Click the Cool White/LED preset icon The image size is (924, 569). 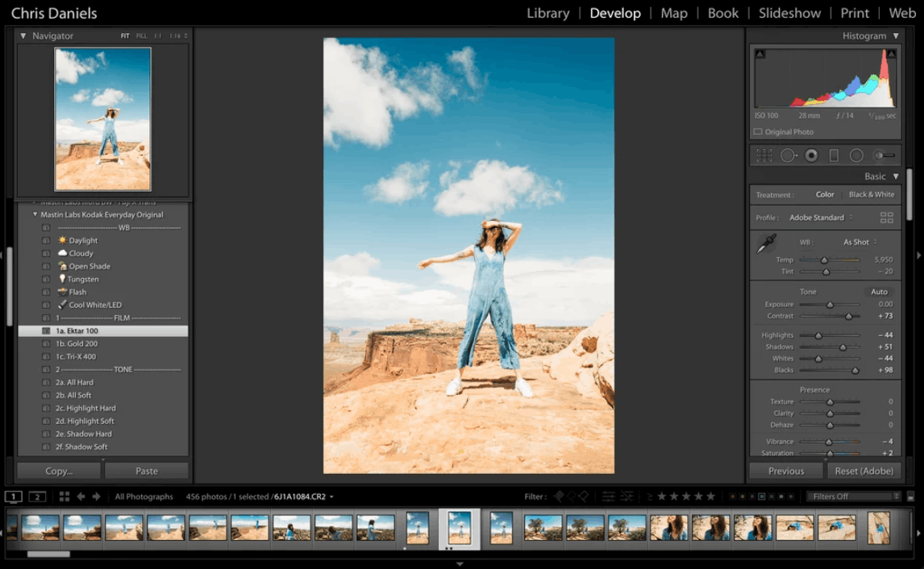pos(62,305)
